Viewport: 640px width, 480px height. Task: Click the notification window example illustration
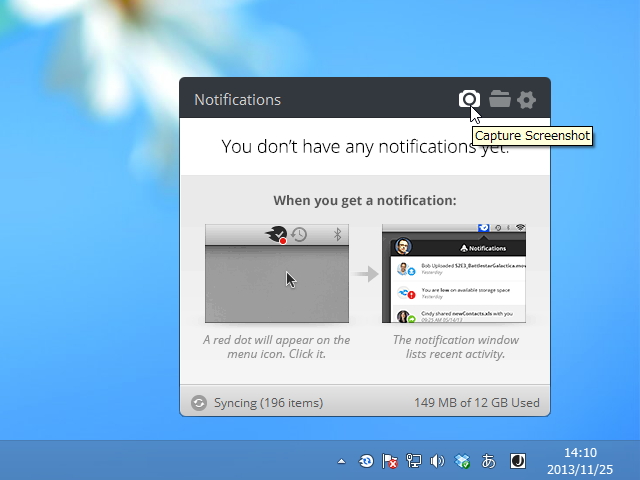[454, 273]
